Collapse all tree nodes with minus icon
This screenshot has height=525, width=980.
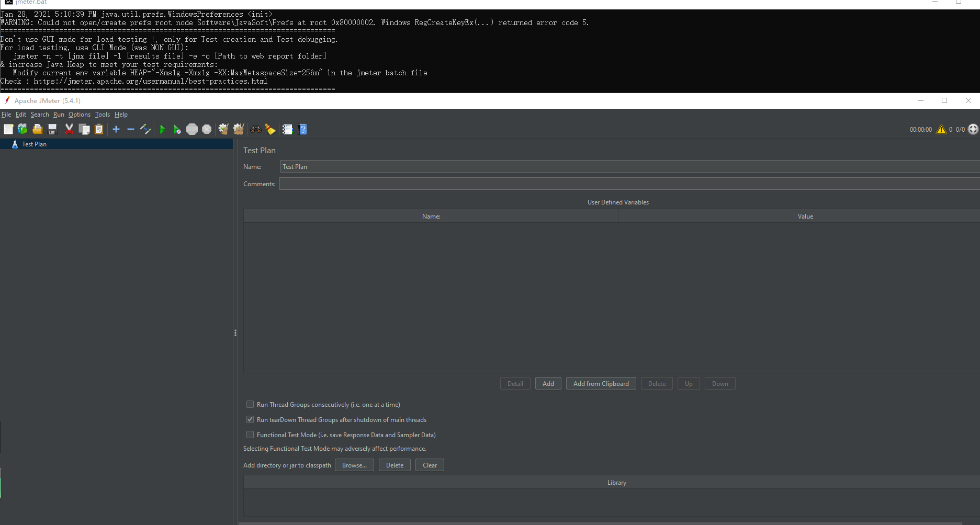[130, 129]
